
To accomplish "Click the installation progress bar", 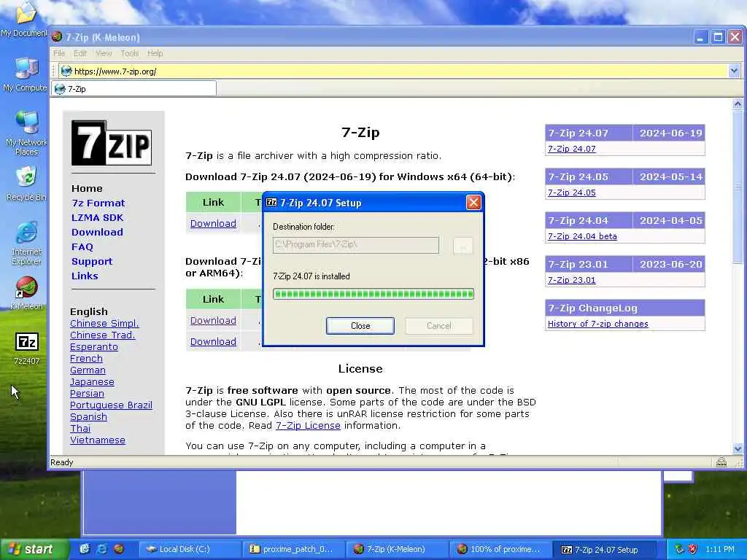I will point(373,294).
